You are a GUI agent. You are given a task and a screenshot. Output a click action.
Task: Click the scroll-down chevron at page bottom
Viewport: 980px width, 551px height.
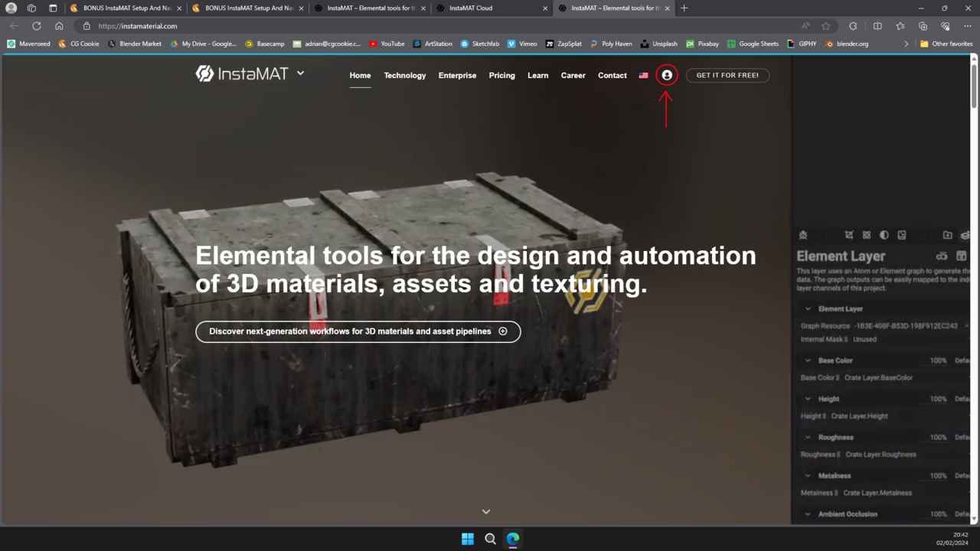485,511
